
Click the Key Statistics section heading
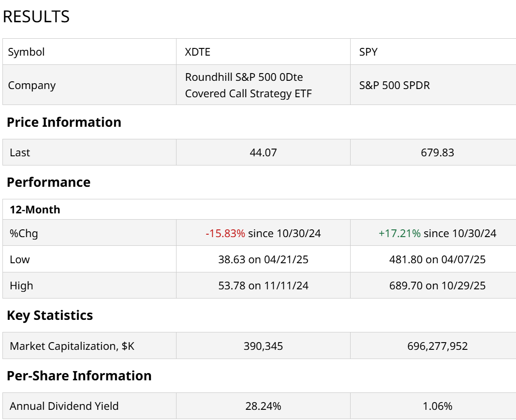[x=49, y=315]
